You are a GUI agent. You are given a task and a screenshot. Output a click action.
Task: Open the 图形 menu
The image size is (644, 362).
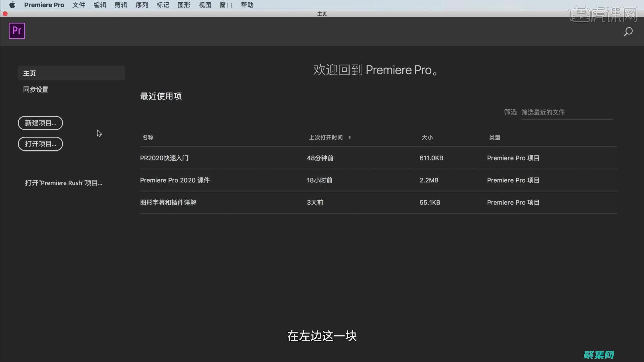pyautogui.click(x=183, y=5)
